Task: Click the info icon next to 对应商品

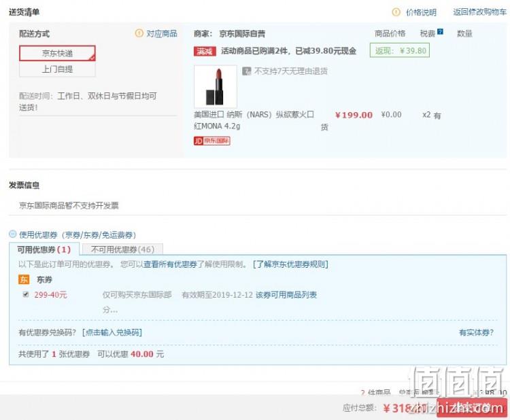Action: coord(139,33)
